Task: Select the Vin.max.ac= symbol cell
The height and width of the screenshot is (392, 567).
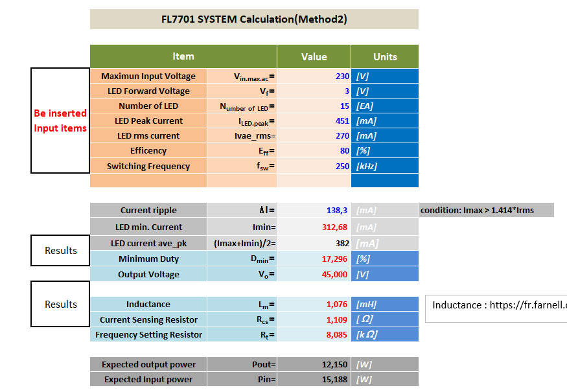Action: 242,76
